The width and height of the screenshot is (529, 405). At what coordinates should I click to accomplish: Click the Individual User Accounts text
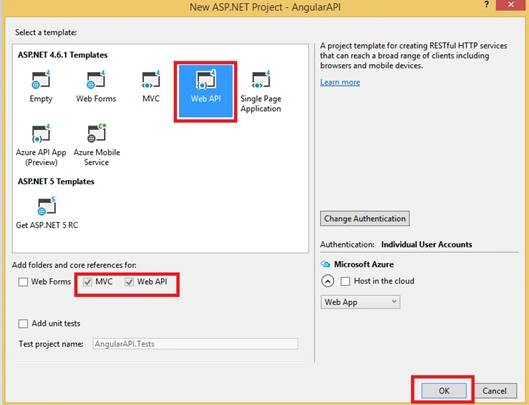click(426, 244)
